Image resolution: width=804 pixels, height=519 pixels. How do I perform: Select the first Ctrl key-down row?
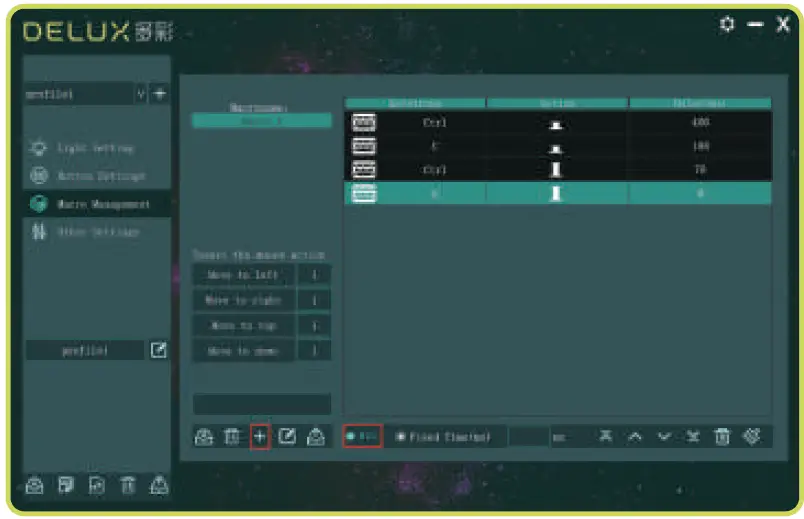(x=558, y=123)
